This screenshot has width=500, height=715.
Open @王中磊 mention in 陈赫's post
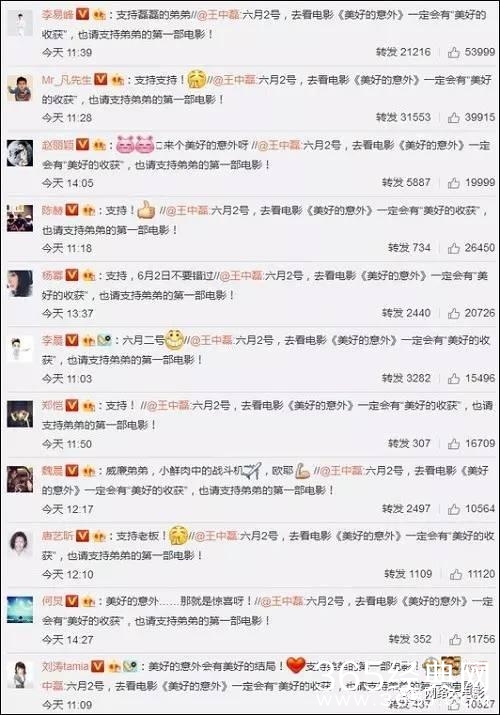pos(187,210)
